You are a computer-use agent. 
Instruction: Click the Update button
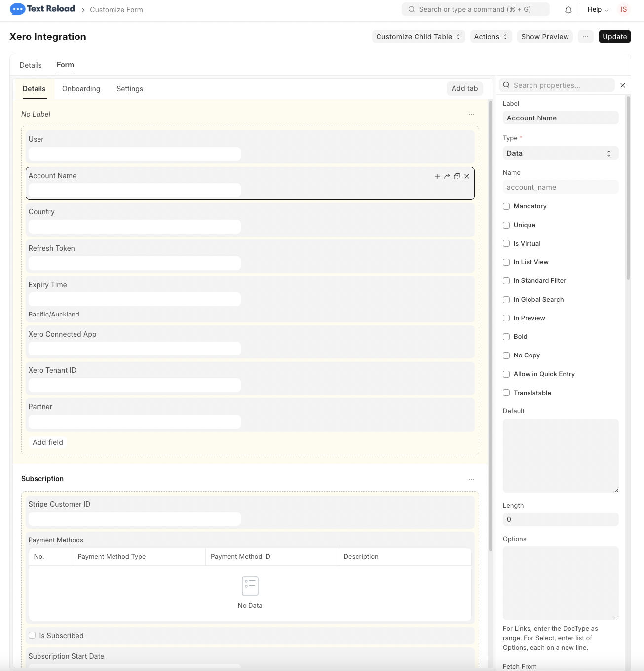click(614, 37)
